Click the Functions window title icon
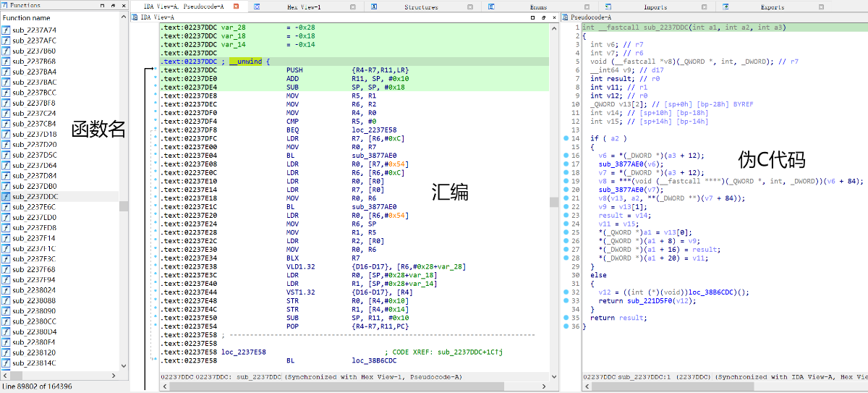 click(x=5, y=5)
